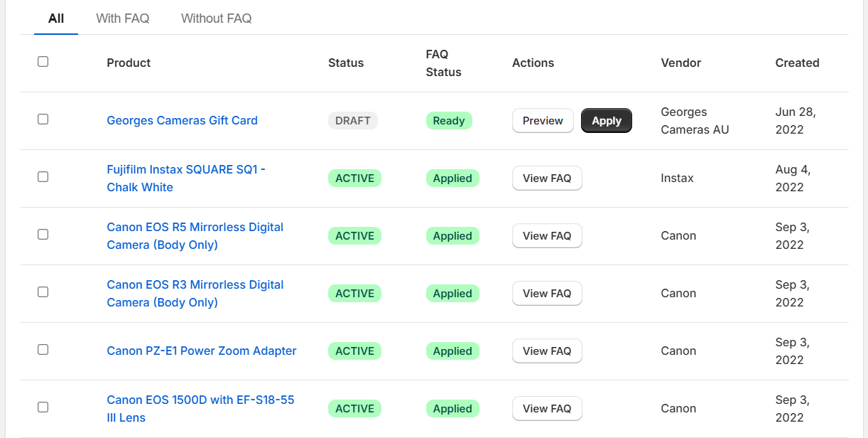Viewport: 868px width, 438px height.
Task: Click the Created column header
Action: coord(797,63)
